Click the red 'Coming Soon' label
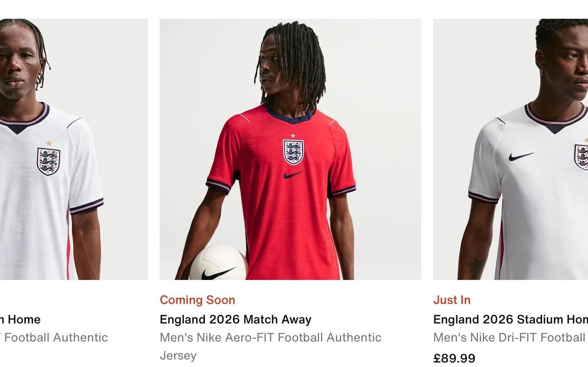 [x=197, y=300]
